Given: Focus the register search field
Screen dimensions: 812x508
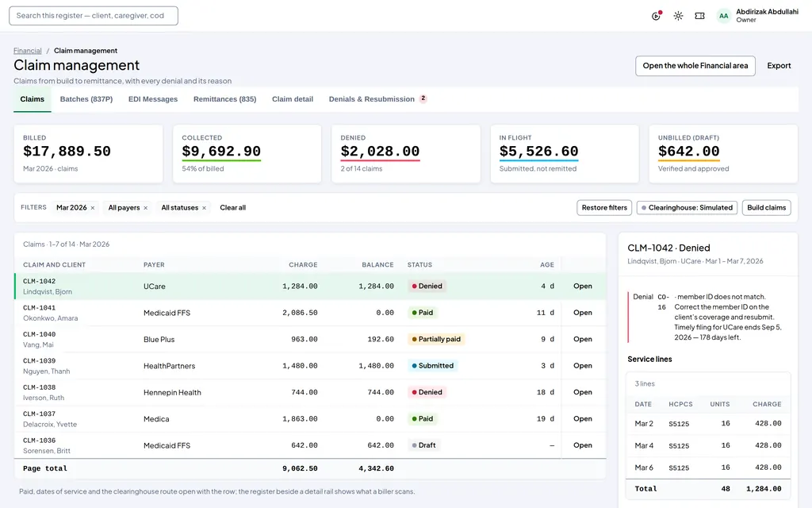Looking at the screenshot, I should [94, 16].
